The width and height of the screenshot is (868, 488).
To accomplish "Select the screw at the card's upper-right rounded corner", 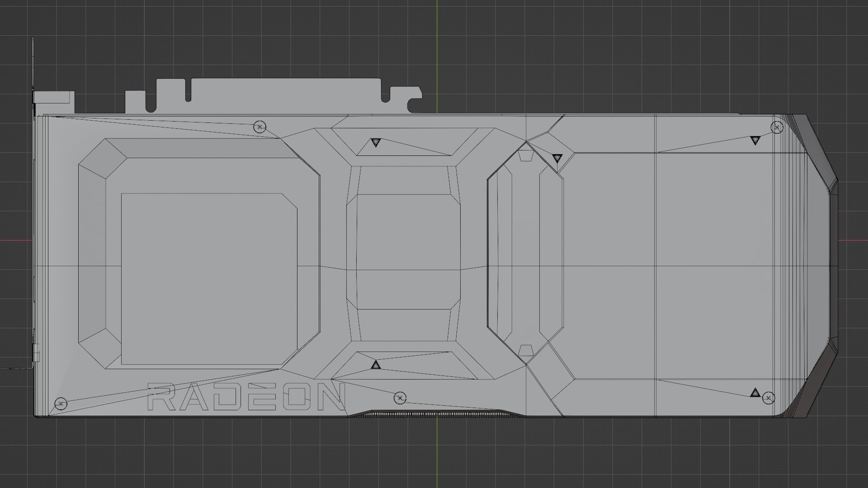I will click(x=777, y=128).
